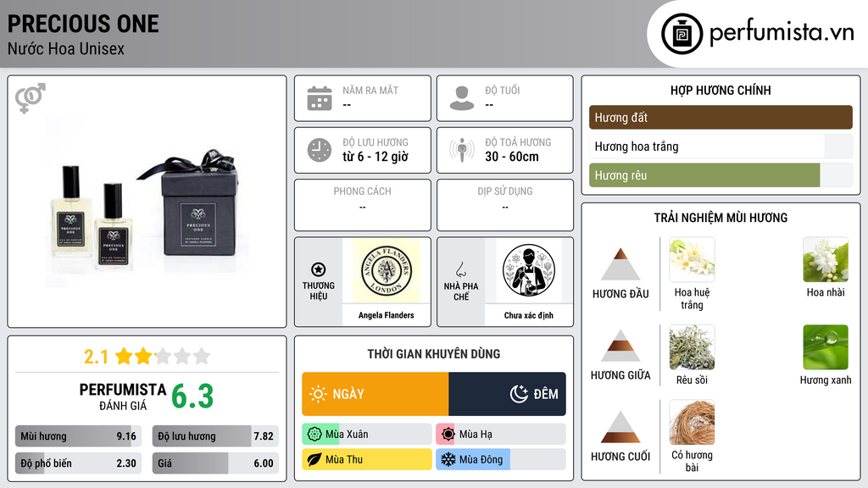868x488 pixels.
Task: Click the Hương đất accord bar
Action: 721,117
